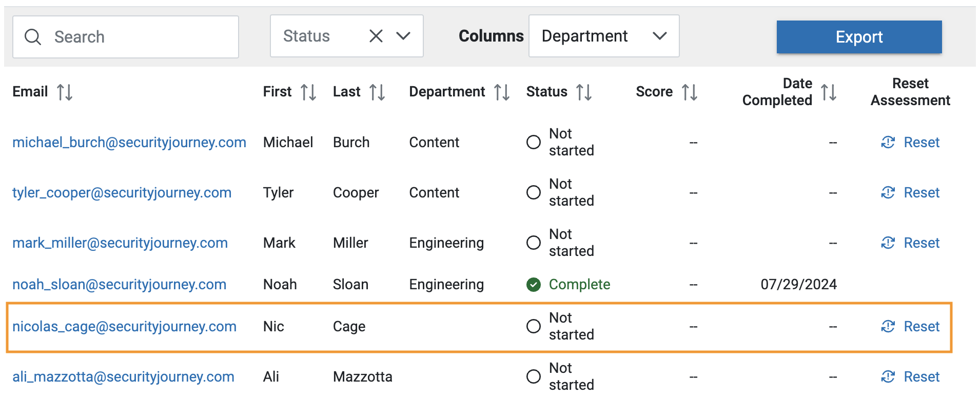
Task: Open mark_miller@securityjourney.com email link
Action: click(x=120, y=243)
